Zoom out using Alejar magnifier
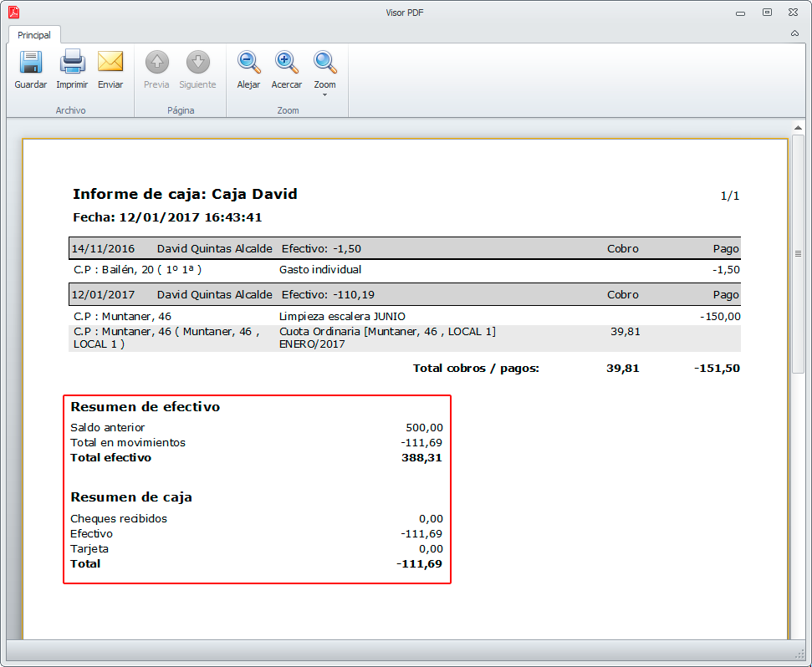This screenshot has width=812, height=667. coord(248,63)
